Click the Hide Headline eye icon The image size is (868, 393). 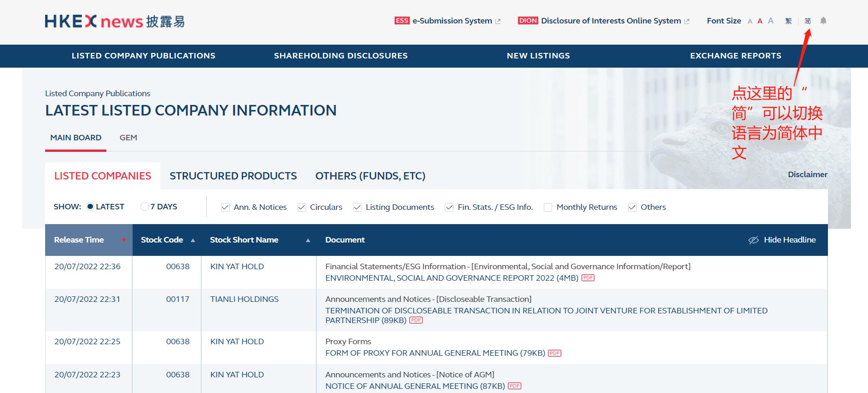(753, 240)
